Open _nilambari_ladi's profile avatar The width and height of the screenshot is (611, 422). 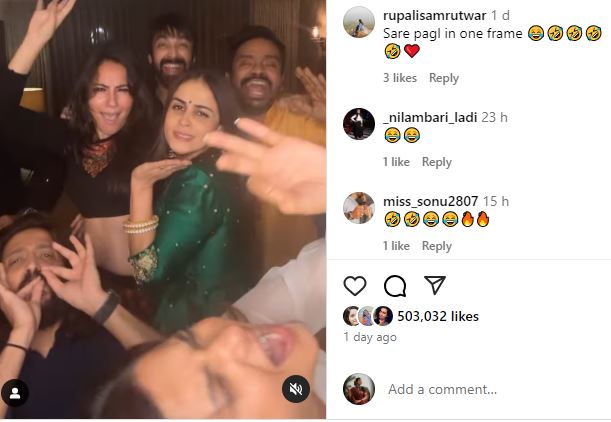coord(359,124)
